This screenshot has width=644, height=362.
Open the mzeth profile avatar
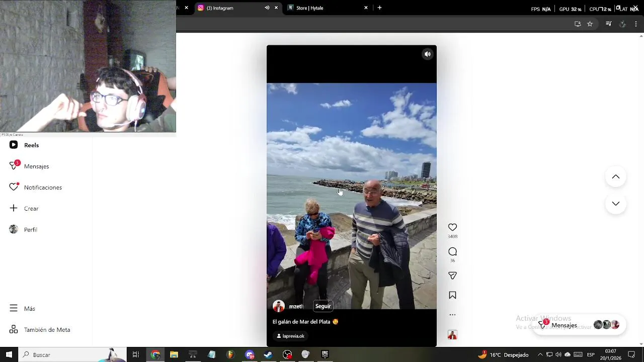pos(278,306)
